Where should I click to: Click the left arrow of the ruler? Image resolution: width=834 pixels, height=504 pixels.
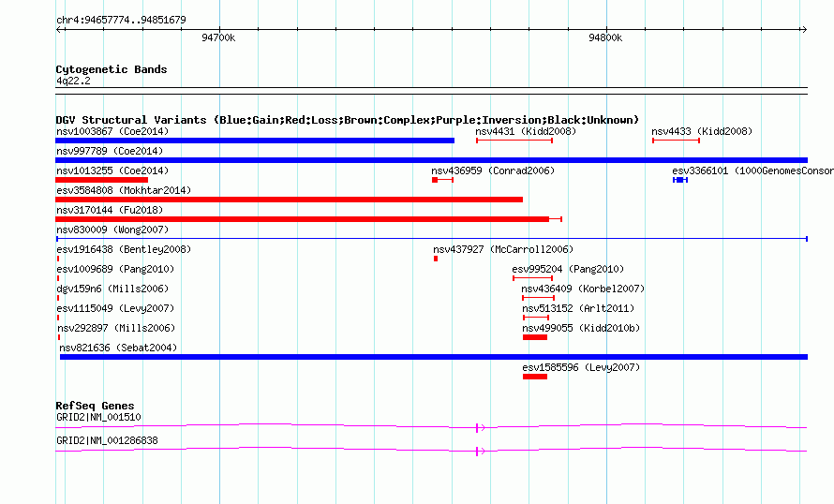tap(59, 30)
